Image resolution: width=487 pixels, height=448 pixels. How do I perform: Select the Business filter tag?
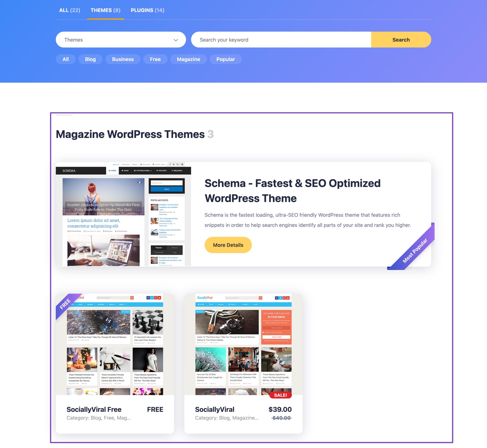(x=123, y=59)
